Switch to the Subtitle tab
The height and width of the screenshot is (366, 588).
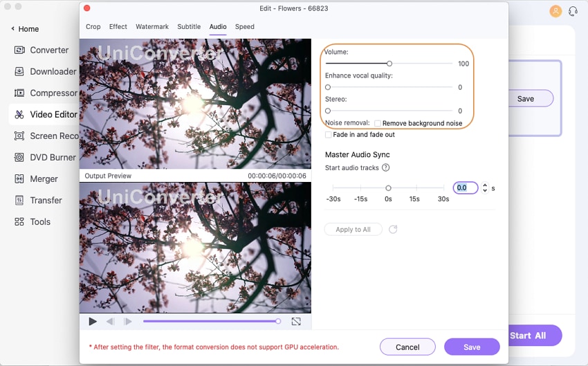coord(189,26)
